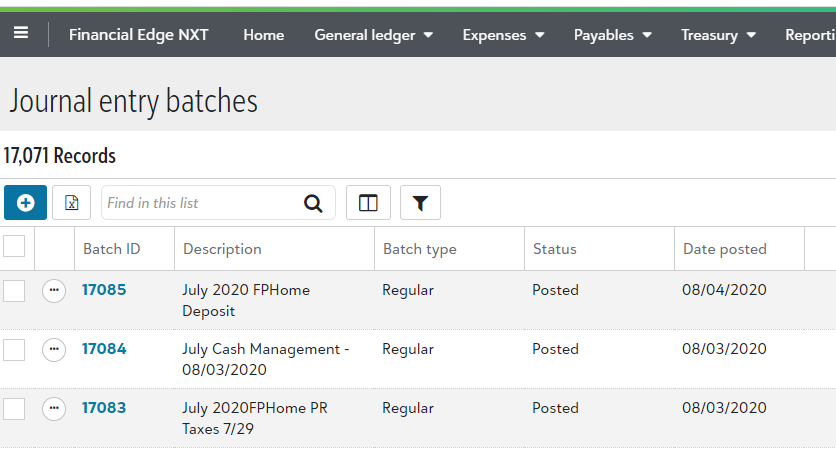
Task: Select the checkbox for batch 17083
Action: (14, 409)
